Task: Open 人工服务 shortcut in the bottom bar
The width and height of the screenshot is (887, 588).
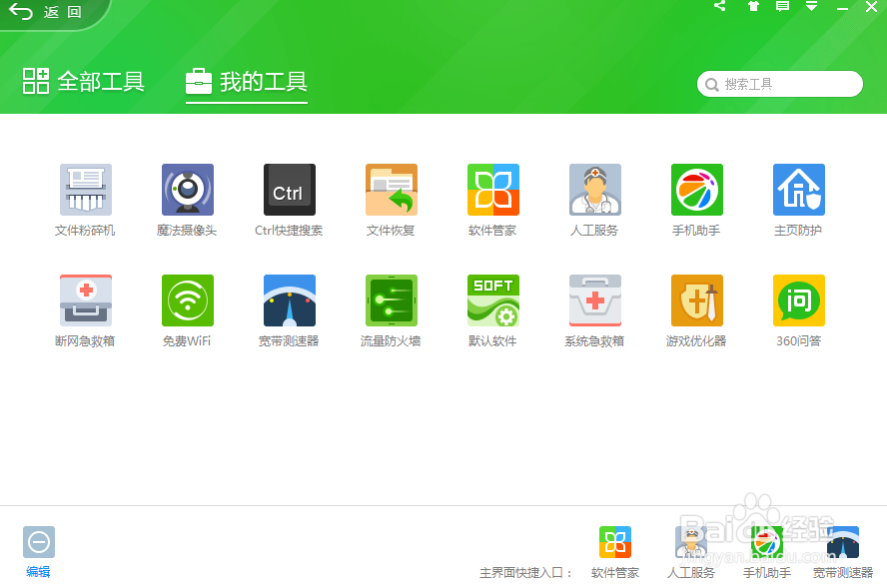Action: click(690, 542)
